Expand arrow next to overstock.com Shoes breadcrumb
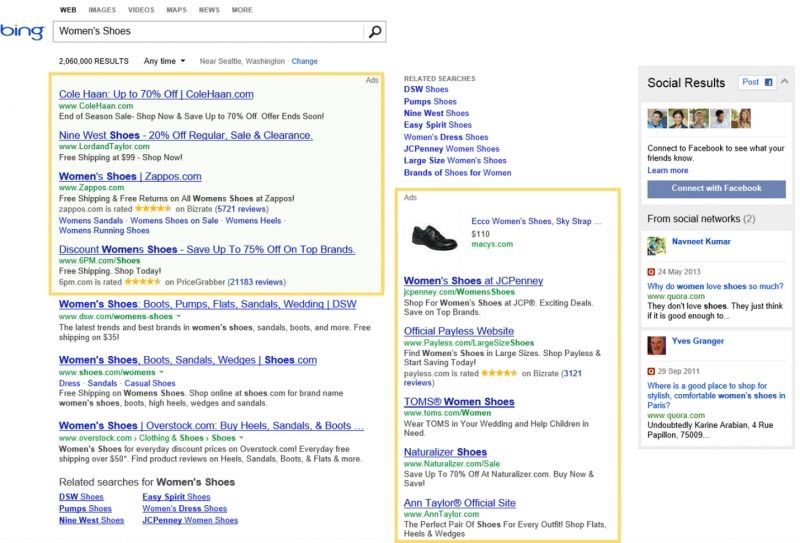This screenshot has width=800, height=543. point(241,438)
